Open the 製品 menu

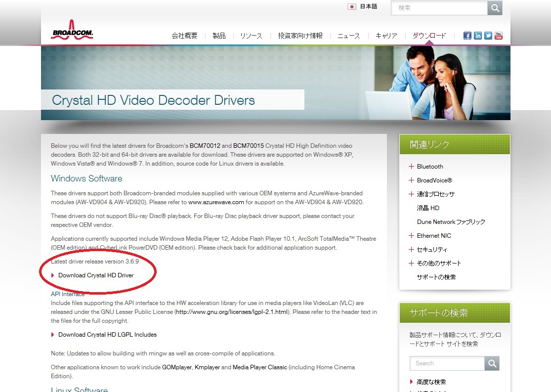219,36
